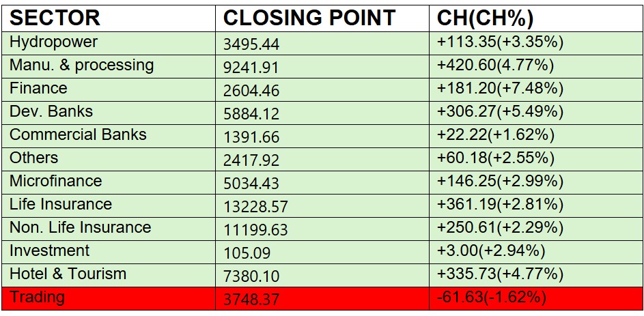Select Finance closing point 2604.46
This screenshot has height=316, width=644.
click(251, 90)
